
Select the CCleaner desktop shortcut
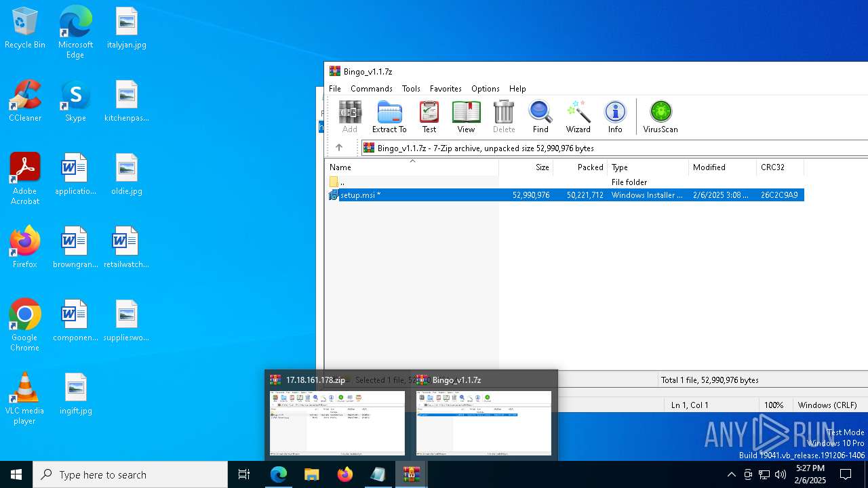point(25,102)
